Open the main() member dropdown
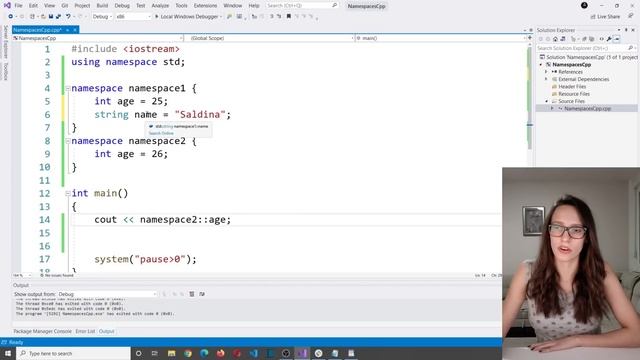 (x=441, y=38)
